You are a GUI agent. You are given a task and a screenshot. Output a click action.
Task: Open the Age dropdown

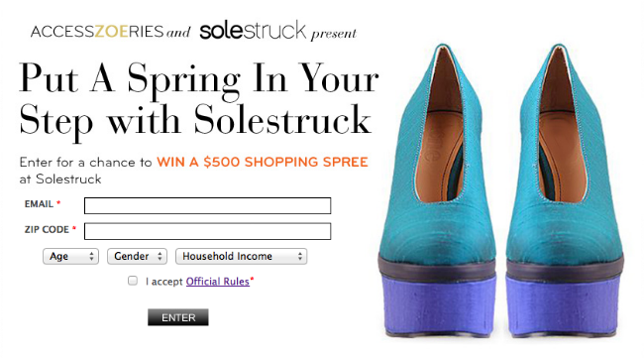70,257
